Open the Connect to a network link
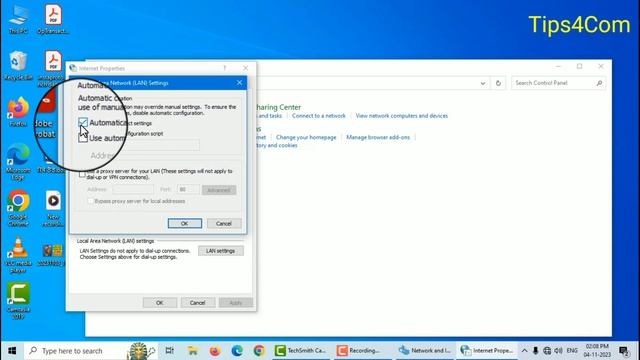Image resolution: width=640 pixels, height=360 pixels. [319, 116]
